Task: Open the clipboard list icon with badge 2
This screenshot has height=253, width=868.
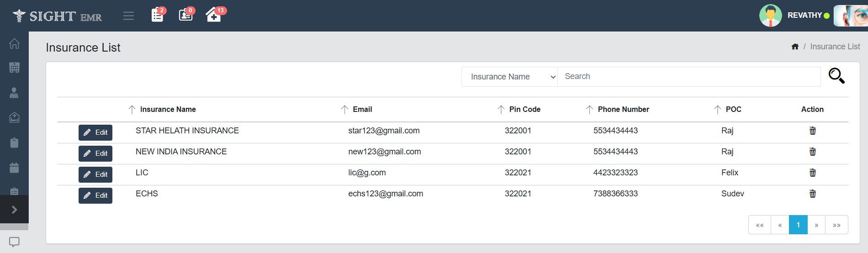Action: coord(157,15)
